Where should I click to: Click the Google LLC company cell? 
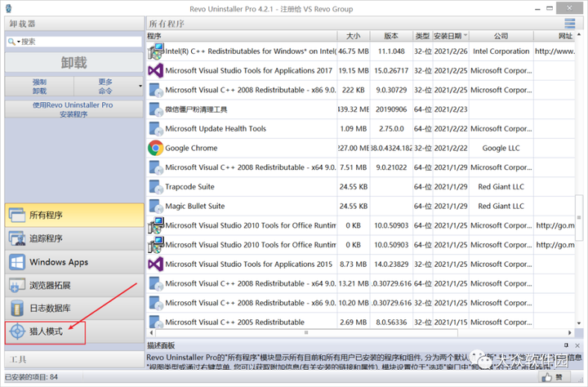tap(501, 148)
